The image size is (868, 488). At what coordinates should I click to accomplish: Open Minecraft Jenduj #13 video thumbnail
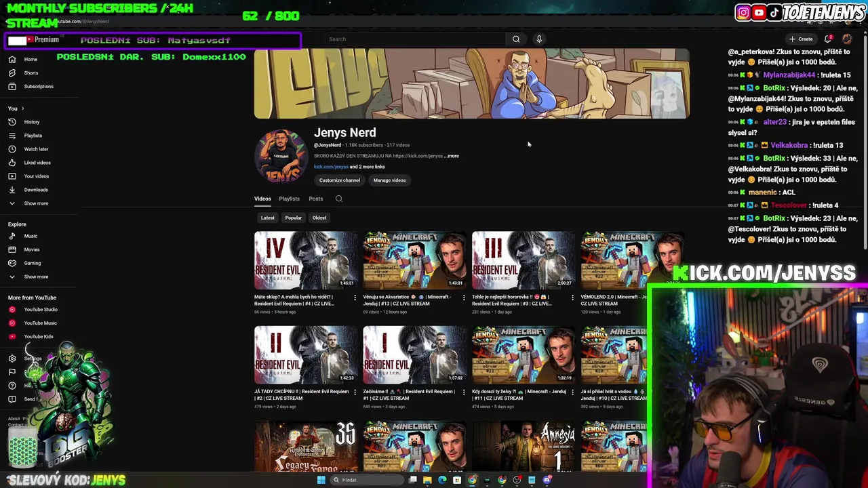[x=414, y=260]
